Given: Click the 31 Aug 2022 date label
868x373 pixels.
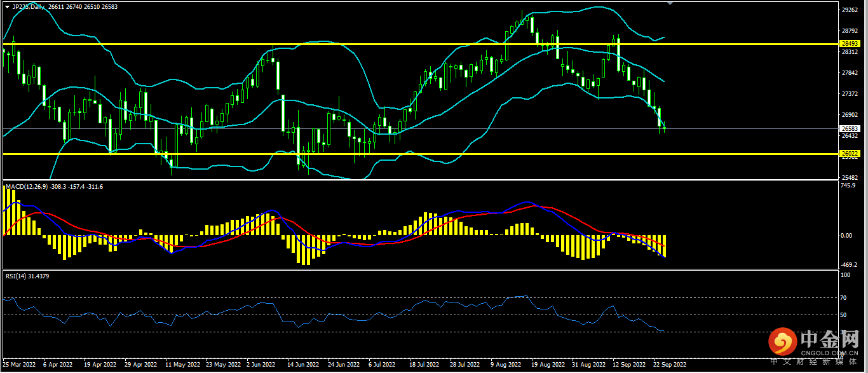Looking at the screenshot, I should 589,365.
